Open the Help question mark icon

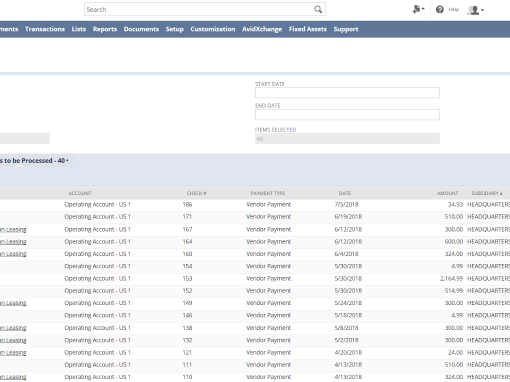click(440, 9)
